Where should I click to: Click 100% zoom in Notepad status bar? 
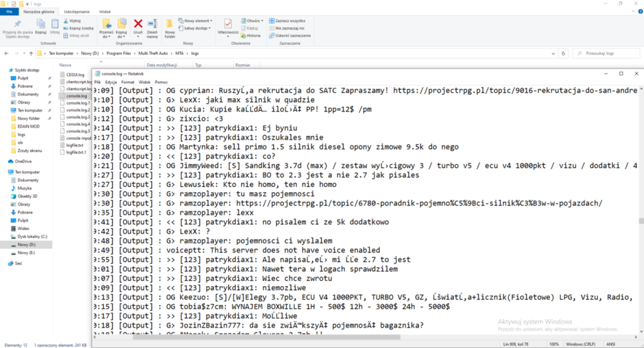[x=554, y=344]
